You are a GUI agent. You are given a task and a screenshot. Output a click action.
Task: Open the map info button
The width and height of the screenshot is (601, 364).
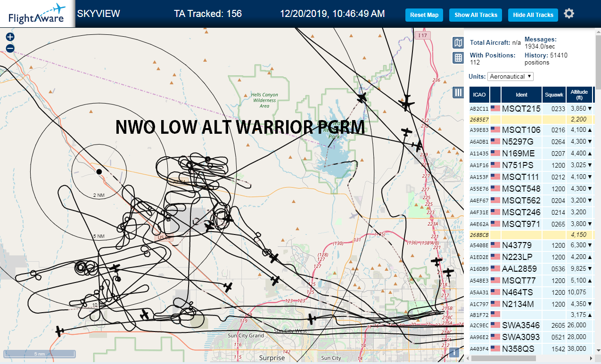coord(454,352)
